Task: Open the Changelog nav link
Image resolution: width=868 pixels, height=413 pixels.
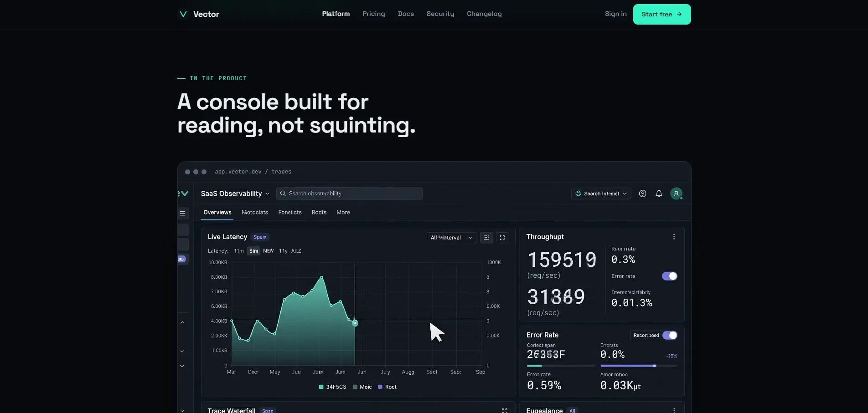Action: (484, 14)
